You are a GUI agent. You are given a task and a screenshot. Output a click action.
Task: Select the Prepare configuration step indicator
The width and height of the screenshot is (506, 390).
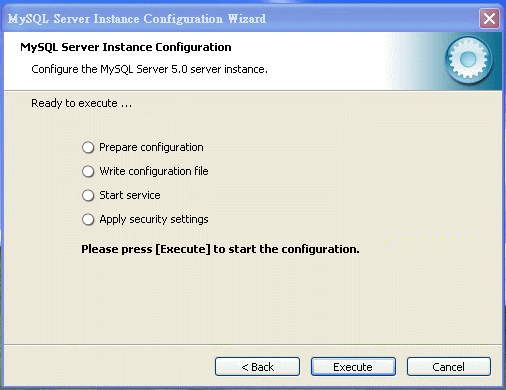[x=88, y=147]
